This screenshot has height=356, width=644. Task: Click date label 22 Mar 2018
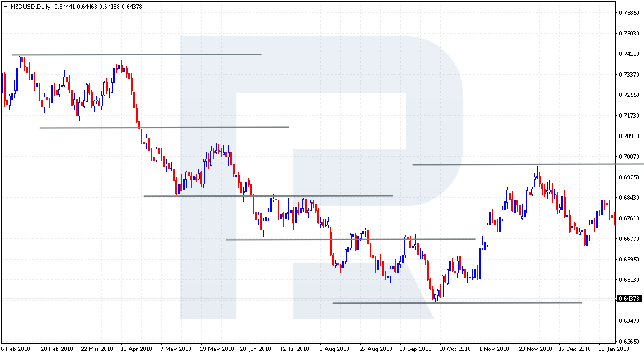97,349
